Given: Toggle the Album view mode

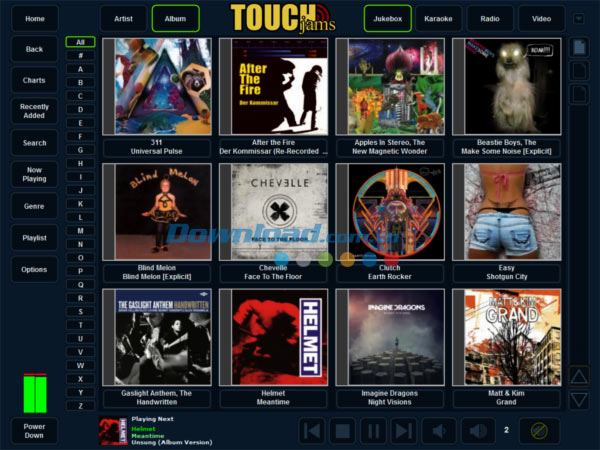Looking at the screenshot, I should click(175, 18).
